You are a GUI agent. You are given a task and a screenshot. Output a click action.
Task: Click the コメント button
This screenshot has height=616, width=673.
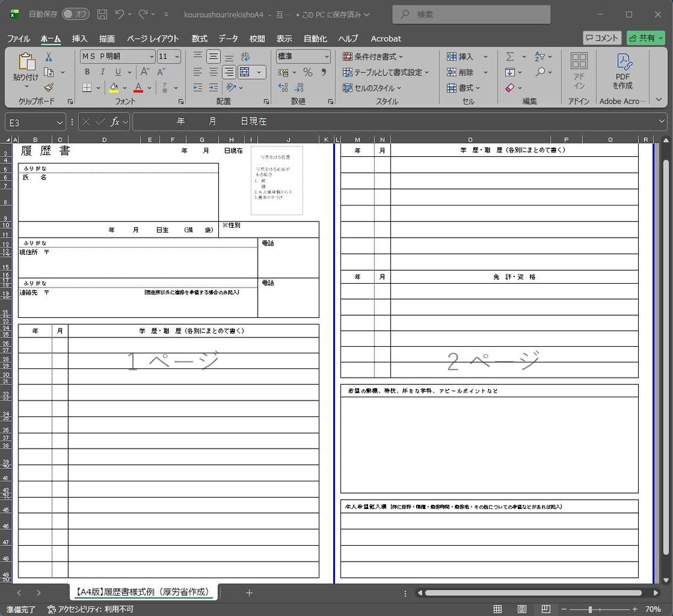602,38
